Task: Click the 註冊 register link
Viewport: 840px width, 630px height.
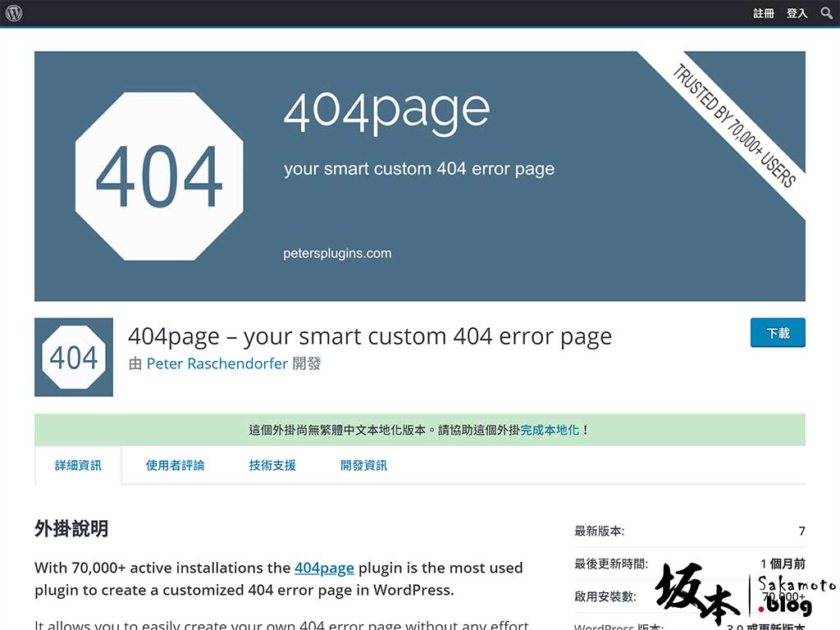Action: pyautogui.click(x=764, y=13)
